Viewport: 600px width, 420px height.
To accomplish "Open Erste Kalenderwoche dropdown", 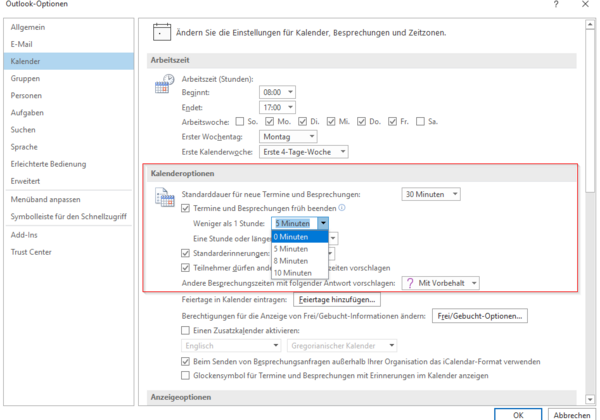I will pos(303,152).
